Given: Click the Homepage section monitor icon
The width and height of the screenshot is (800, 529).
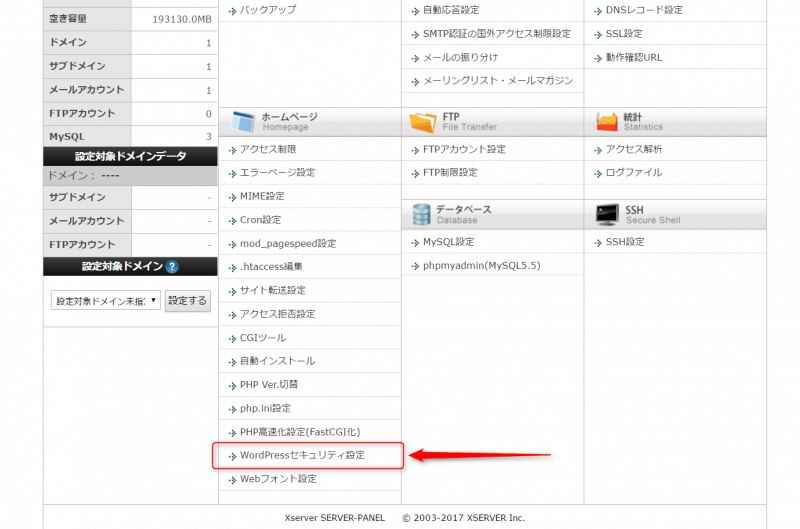Looking at the screenshot, I should click(243, 122).
